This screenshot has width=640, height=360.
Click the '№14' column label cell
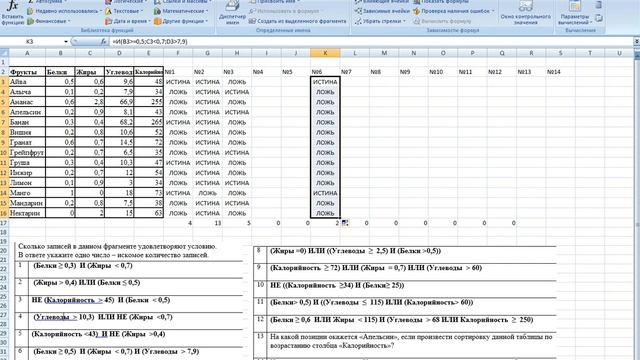560,72
